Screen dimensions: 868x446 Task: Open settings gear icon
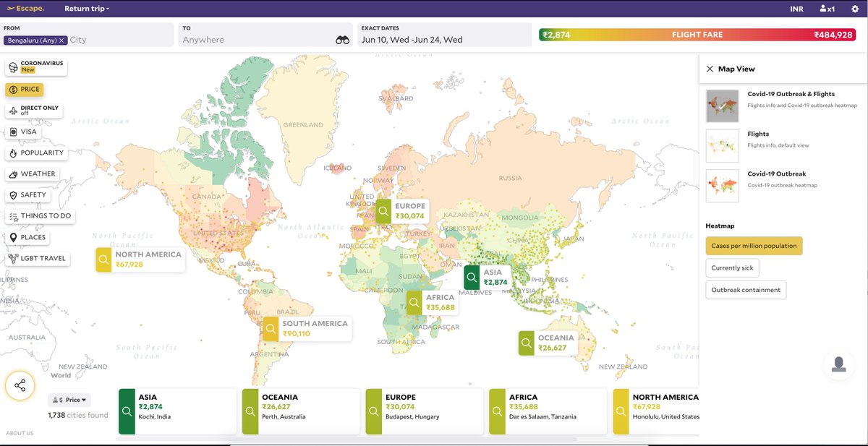click(x=855, y=9)
